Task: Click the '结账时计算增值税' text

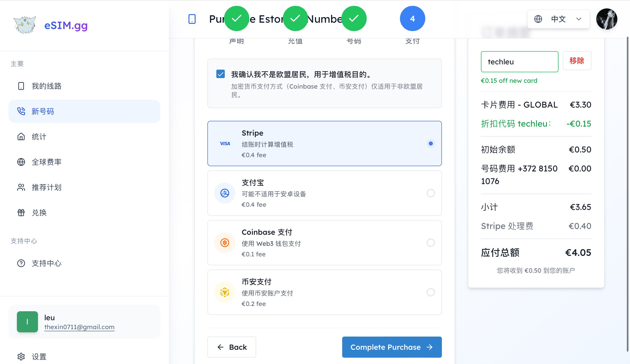Action: coord(268,145)
